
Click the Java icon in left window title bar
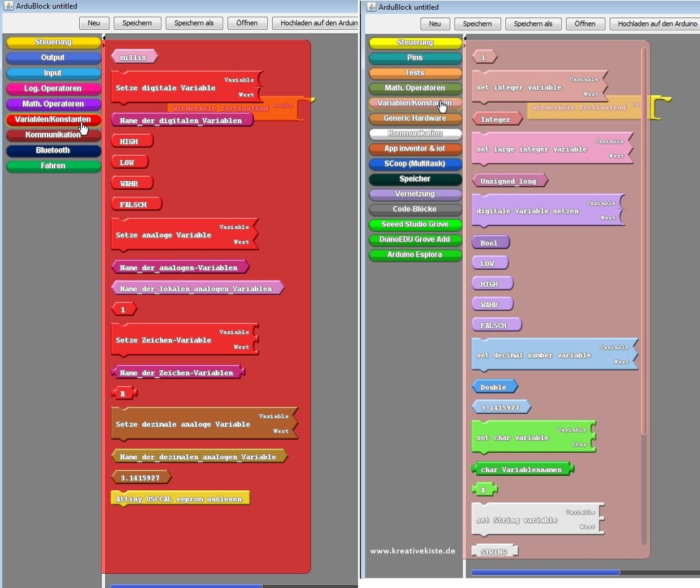coord(9,6)
